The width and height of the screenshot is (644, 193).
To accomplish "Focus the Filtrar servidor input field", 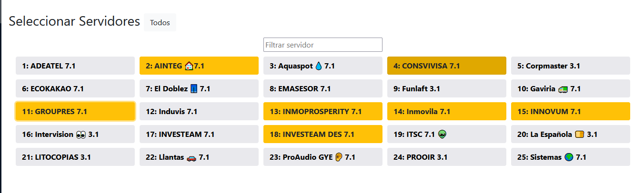I will (x=322, y=45).
